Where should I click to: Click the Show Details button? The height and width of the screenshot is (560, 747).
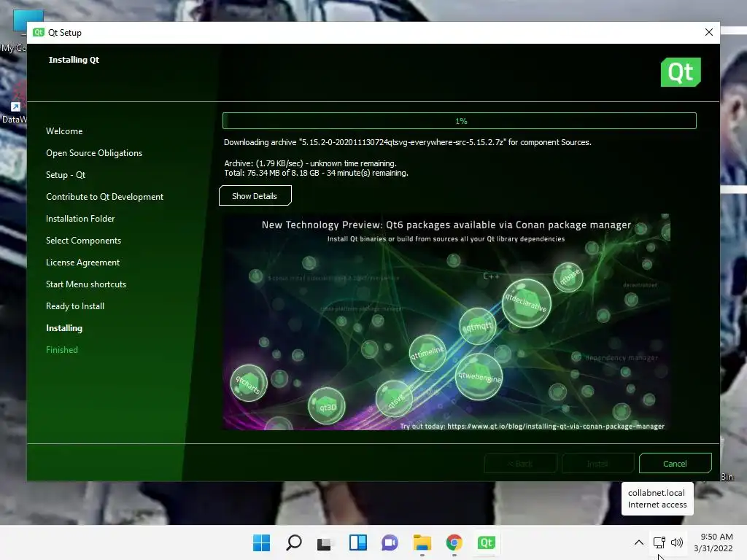[x=255, y=195]
